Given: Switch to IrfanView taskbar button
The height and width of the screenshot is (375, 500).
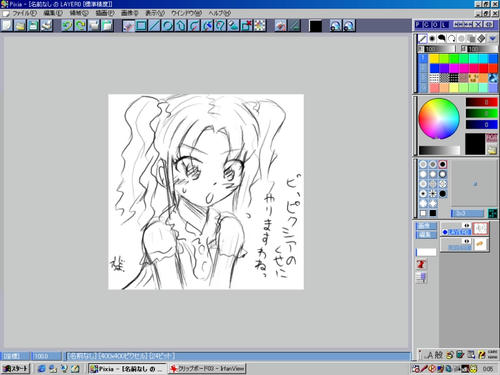Looking at the screenshot, I should [207, 369].
